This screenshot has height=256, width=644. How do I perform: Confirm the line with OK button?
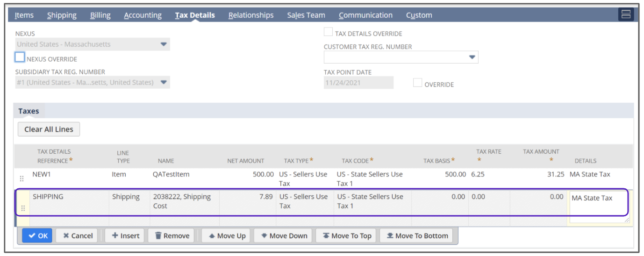point(37,236)
